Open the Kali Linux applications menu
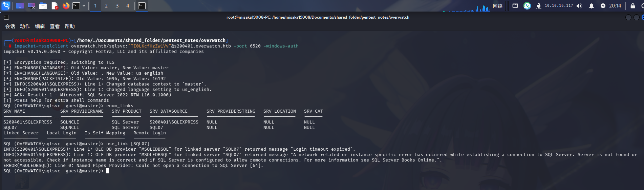Screen dimensions: 644x190 [x=6, y=5]
